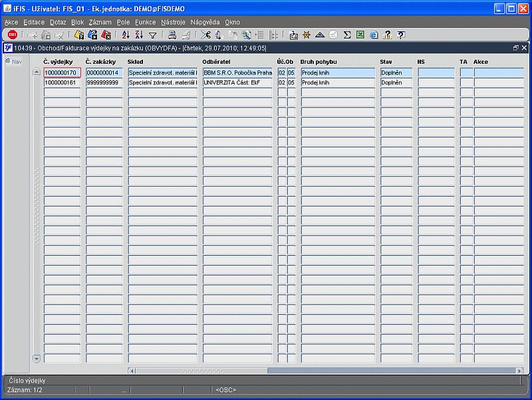Click the orange ship-wheel icon

pyautogui.click(x=307, y=35)
